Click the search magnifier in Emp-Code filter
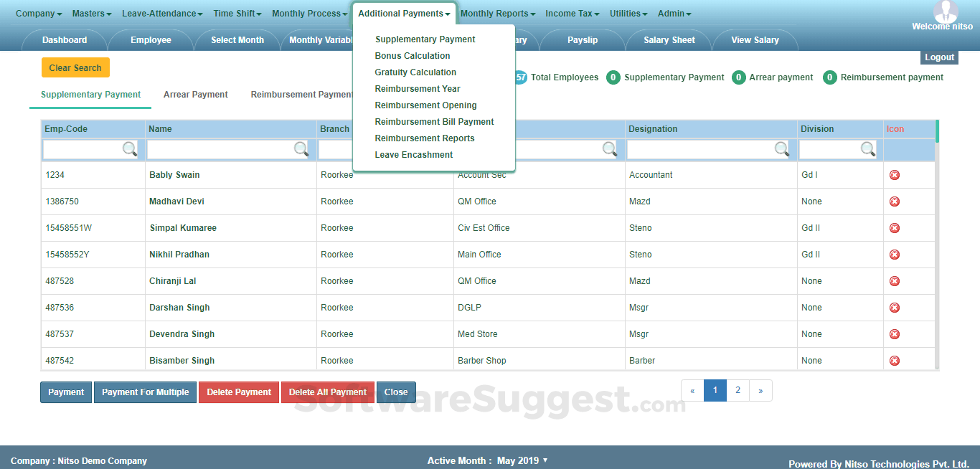 point(130,149)
